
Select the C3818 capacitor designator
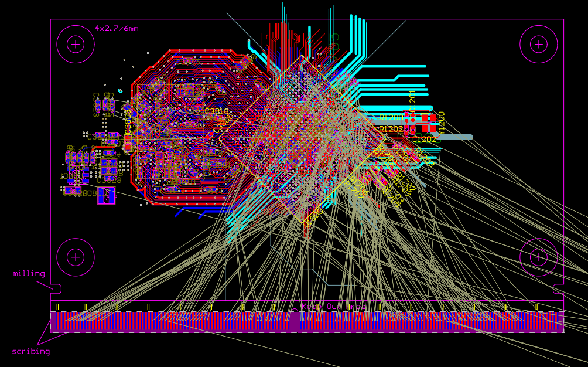217,111
